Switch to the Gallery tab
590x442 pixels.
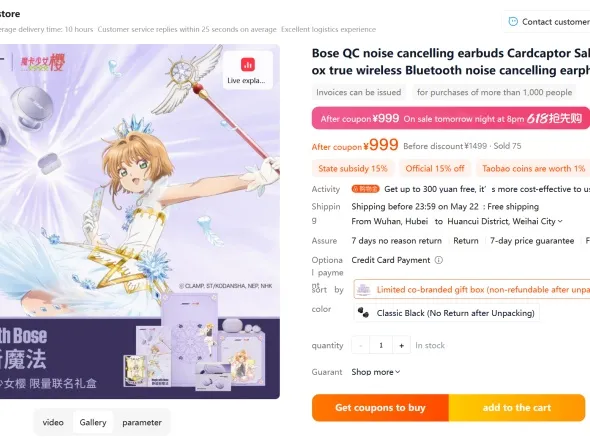tap(93, 422)
